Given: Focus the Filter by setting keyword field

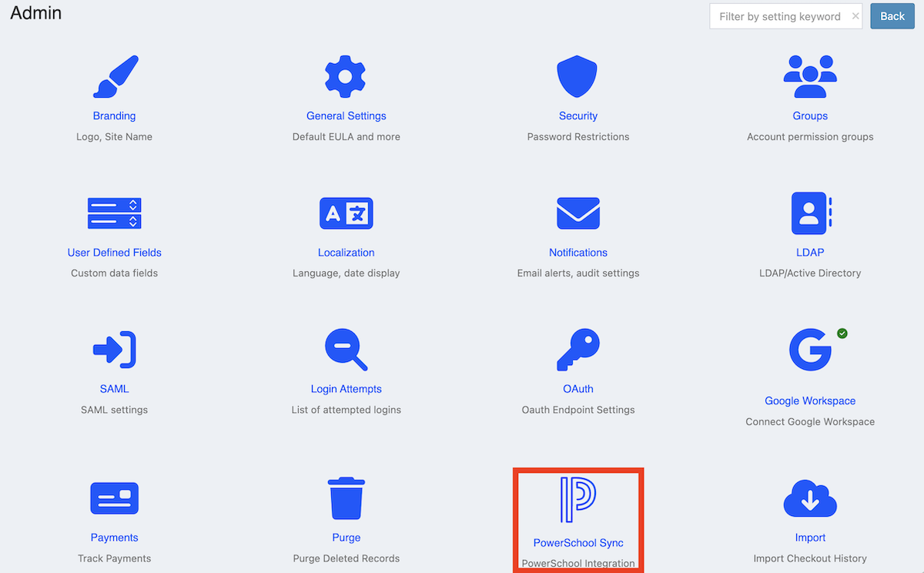Looking at the screenshot, I should pos(779,16).
